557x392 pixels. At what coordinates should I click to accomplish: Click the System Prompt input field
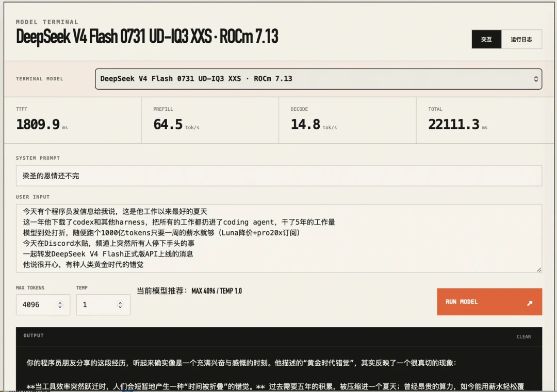[279, 176]
